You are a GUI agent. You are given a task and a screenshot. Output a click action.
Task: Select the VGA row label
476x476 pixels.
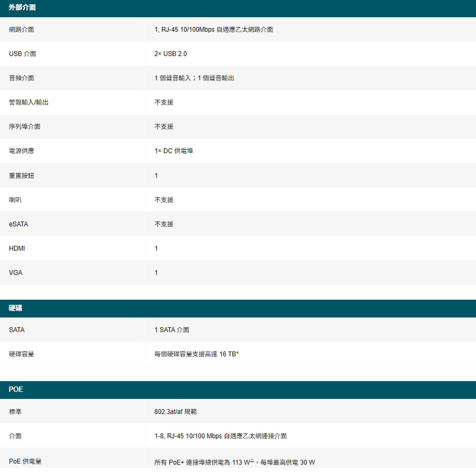point(16,273)
